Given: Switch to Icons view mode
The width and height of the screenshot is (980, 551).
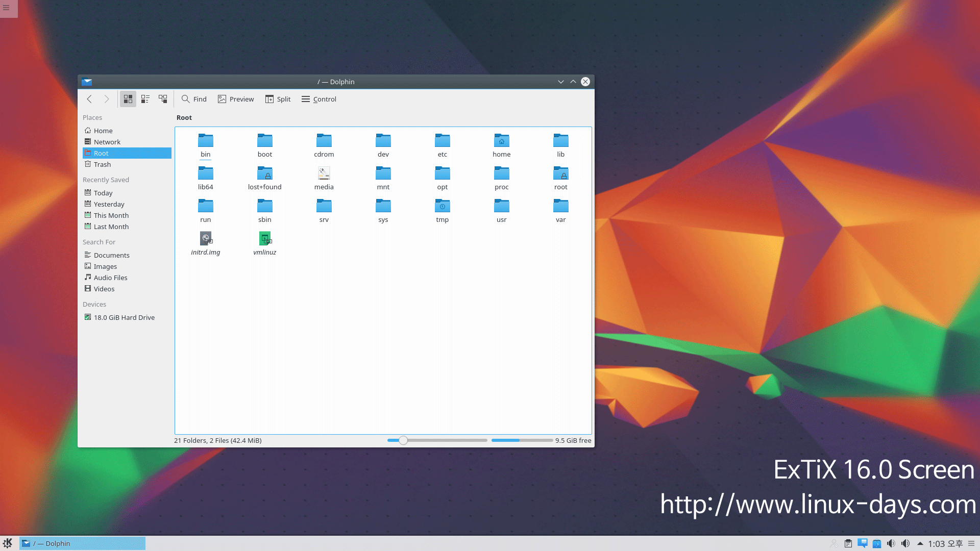Looking at the screenshot, I should click(x=128, y=99).
